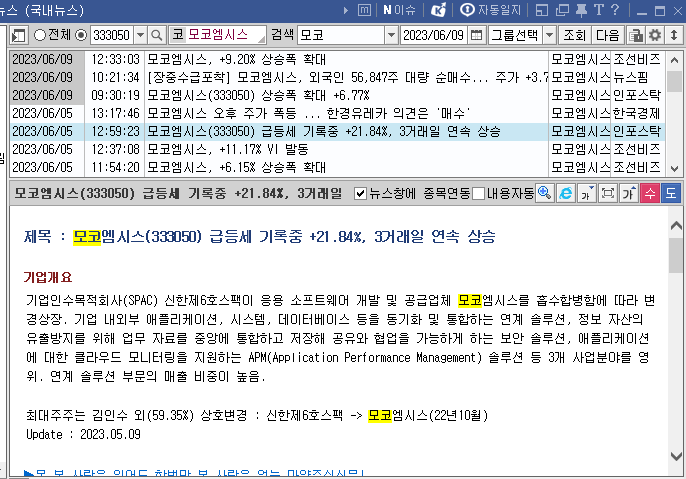The width and height of the screenshot is (686, 479).
Task: Click the date field 2023/06/09
Action: pyautogui.click(x=434, y=35)
